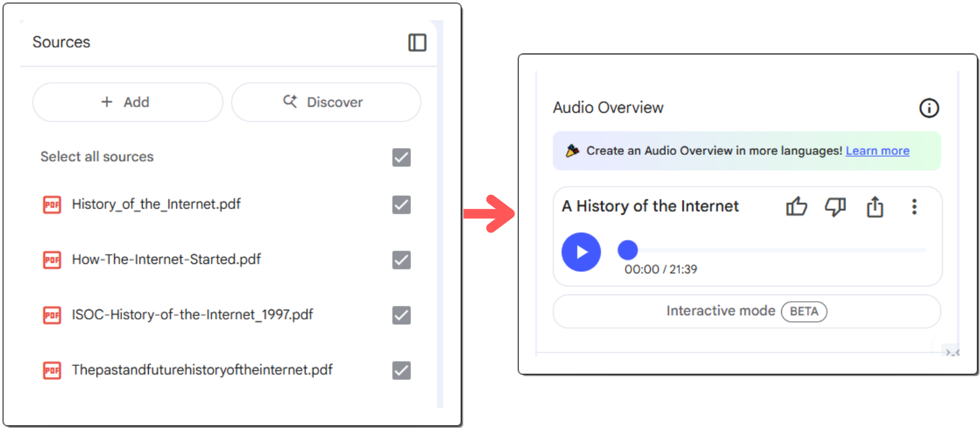The width and height of the screenshot is (980, 428).
Task: Uncheck How-The-Internet-Started.pdf checkbox
Action: coord(401,260)
